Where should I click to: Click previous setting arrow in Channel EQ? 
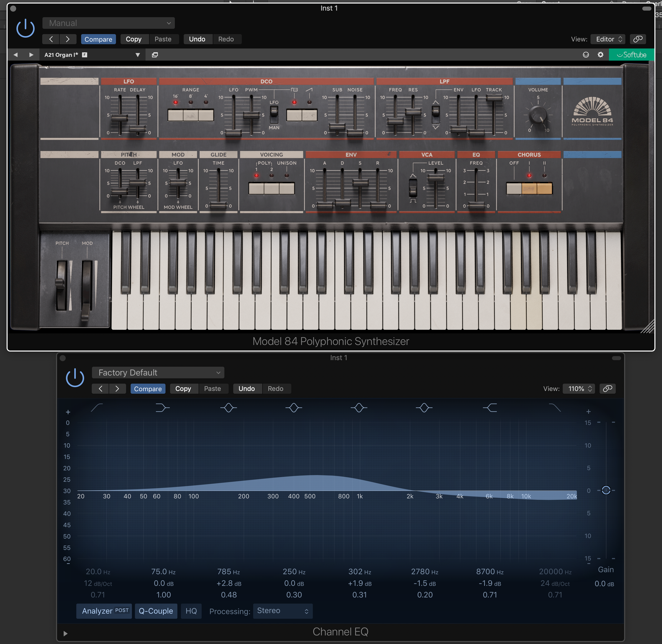point(100,389)
